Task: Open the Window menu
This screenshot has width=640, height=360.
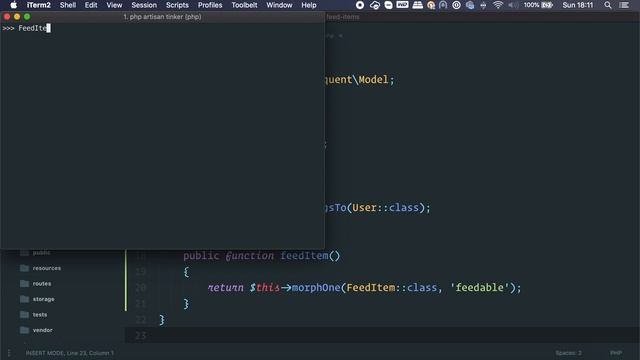Action: click(279, 5)
